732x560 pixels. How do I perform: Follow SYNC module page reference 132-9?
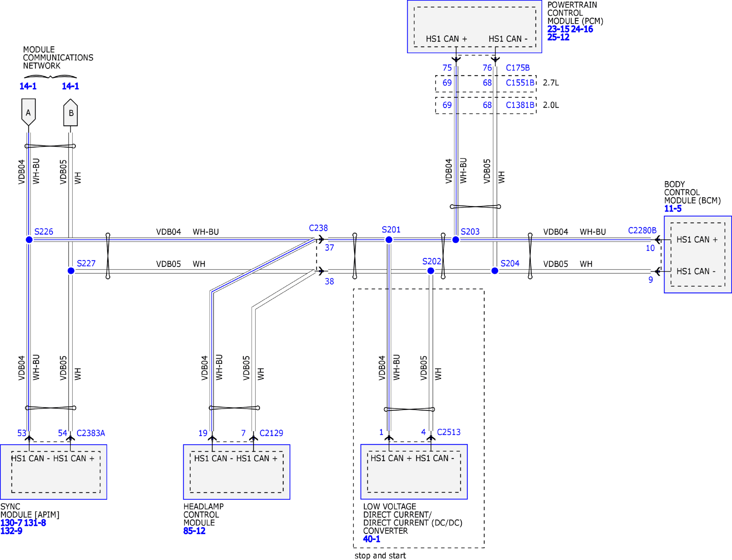coord(11,531)
